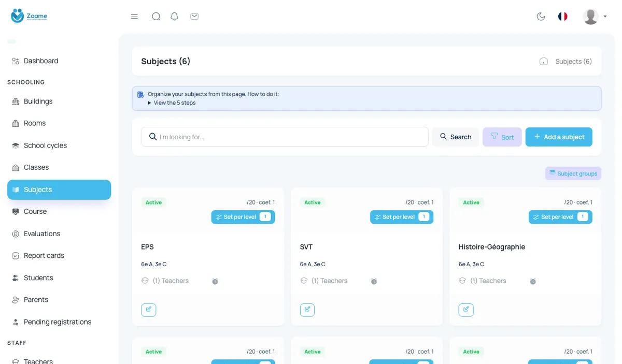This screenshot has width=622, height=364.
Task: Click the Search button
Action: [x=456, y=137]
